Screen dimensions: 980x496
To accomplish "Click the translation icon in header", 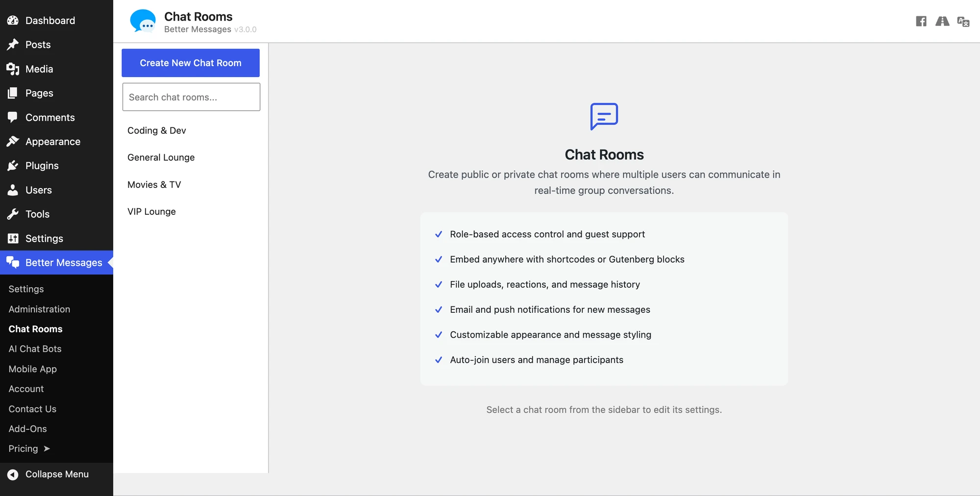I will click(x=963, y=22).
